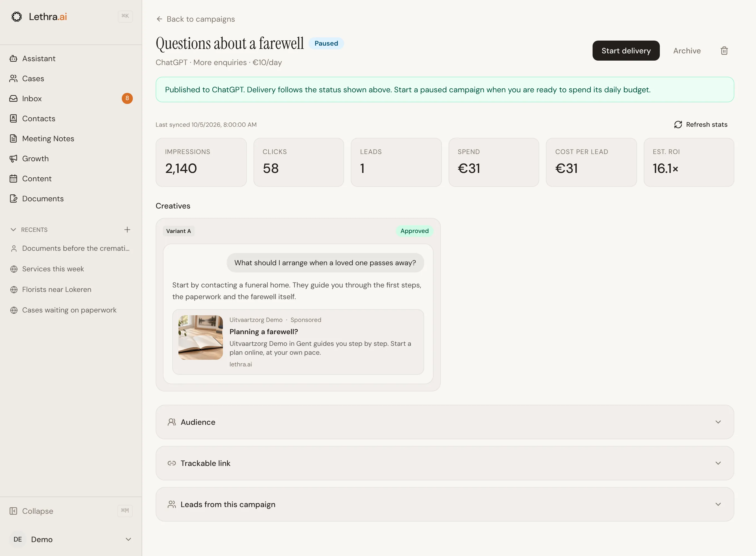Refresh stats for the campaign
Screen dimensions: 756x556
[701, 125]
